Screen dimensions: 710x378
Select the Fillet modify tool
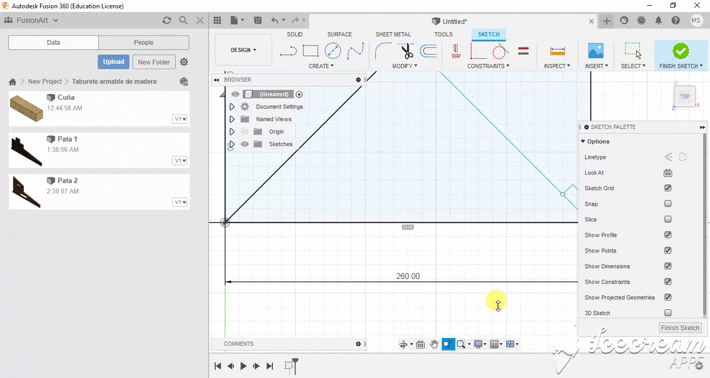click(383, 51)
